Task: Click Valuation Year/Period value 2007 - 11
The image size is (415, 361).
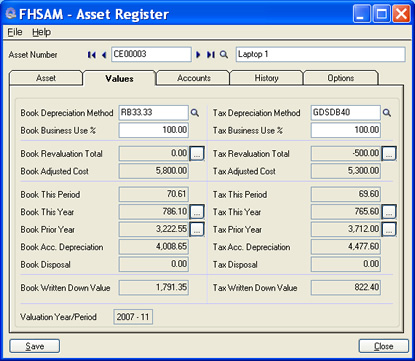Action: click(133, 317)
